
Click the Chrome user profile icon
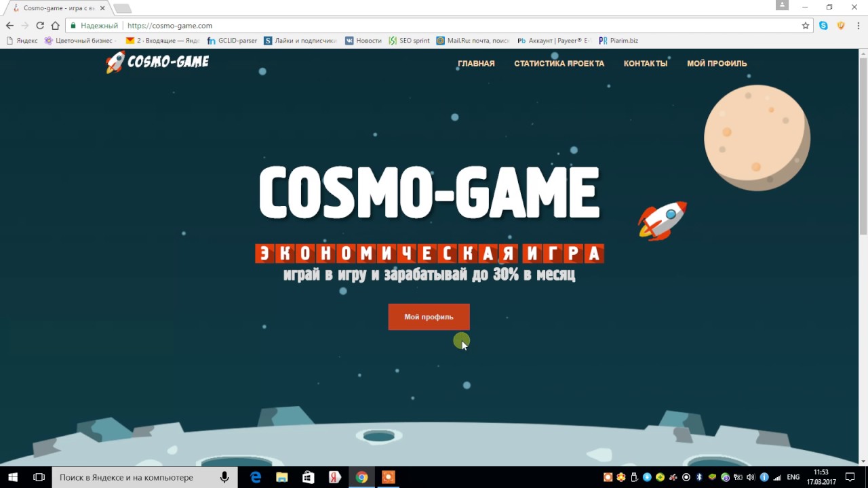(782, 5)
